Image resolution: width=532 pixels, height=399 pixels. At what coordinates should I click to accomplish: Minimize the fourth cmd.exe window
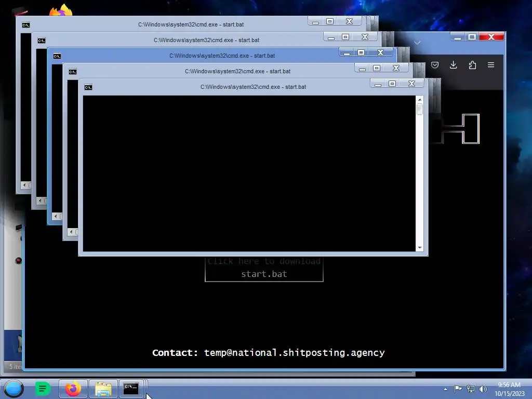[x=362, y=68]
